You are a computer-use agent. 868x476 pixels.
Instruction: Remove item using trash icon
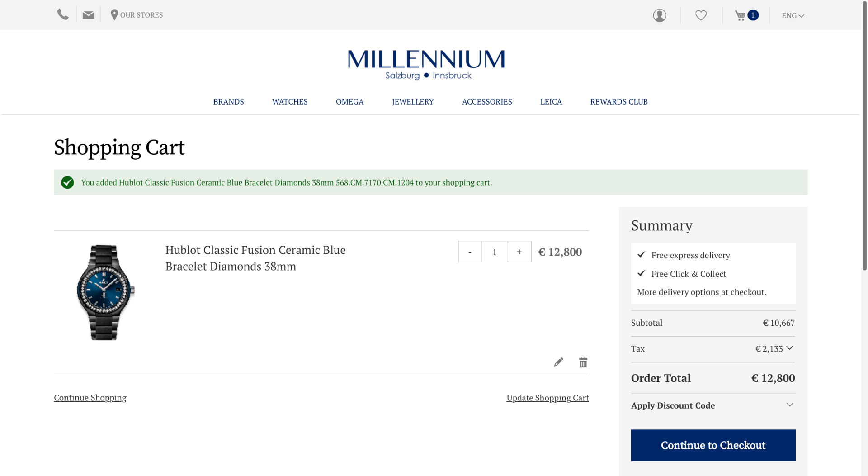click(x=583, y=362)
